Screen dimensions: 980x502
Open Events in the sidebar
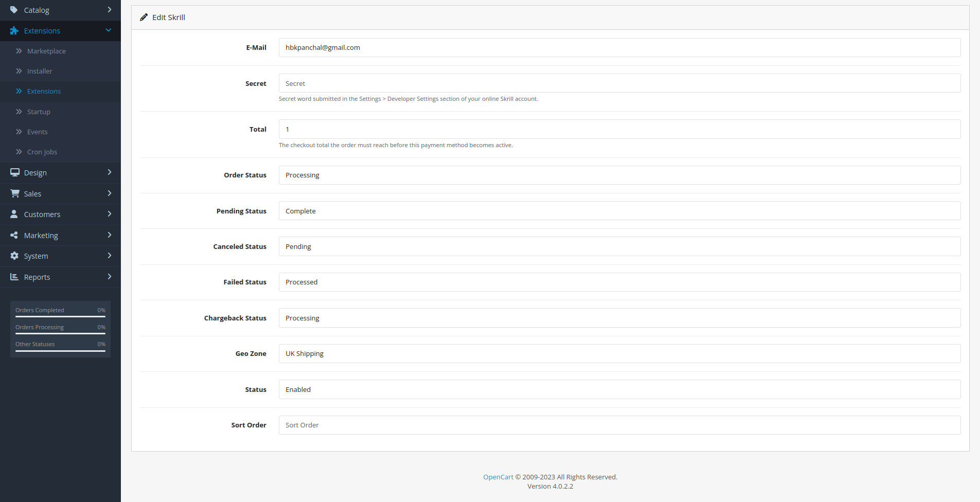[x=60, y=132]
